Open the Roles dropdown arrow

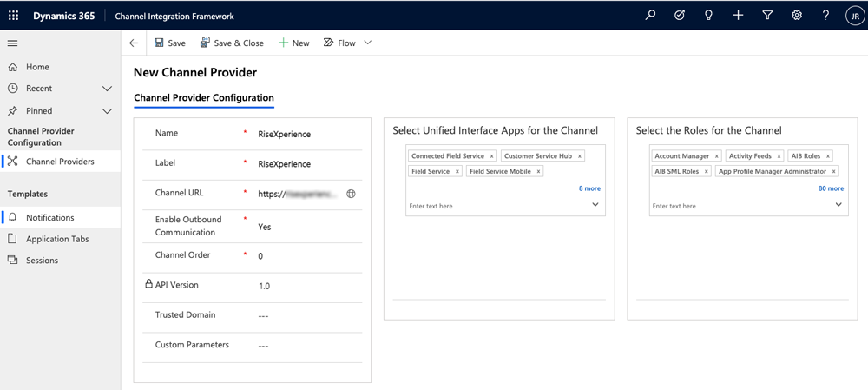(838, 205)
